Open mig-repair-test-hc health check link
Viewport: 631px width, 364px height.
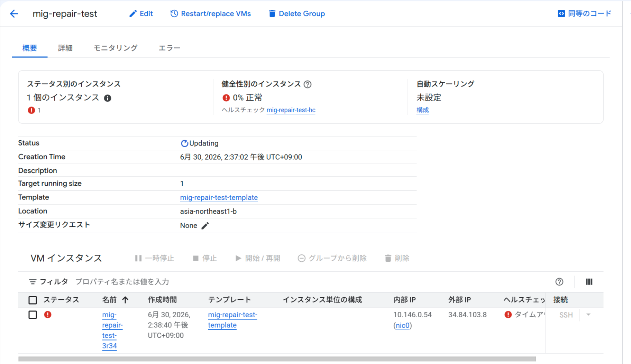pyautogui.click(x=291, y=110)
